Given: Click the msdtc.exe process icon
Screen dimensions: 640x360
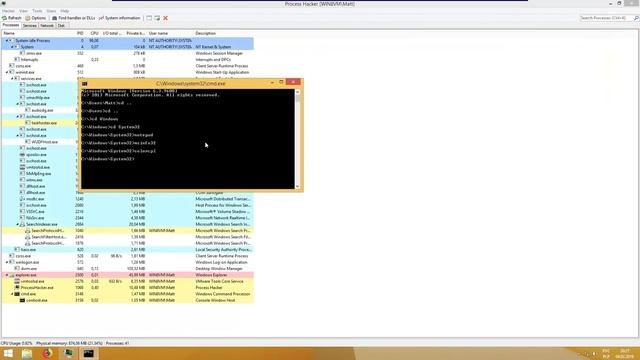Looking at the screenshot, I should 22,199.
